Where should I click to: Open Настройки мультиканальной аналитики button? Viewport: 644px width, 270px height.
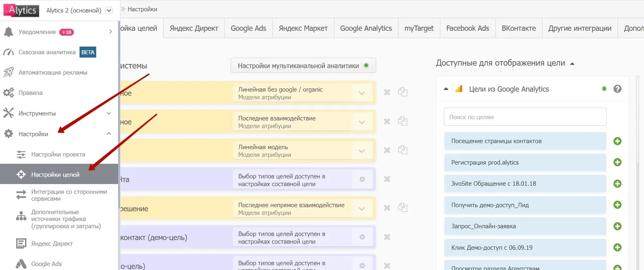click(x=303, y=65)
